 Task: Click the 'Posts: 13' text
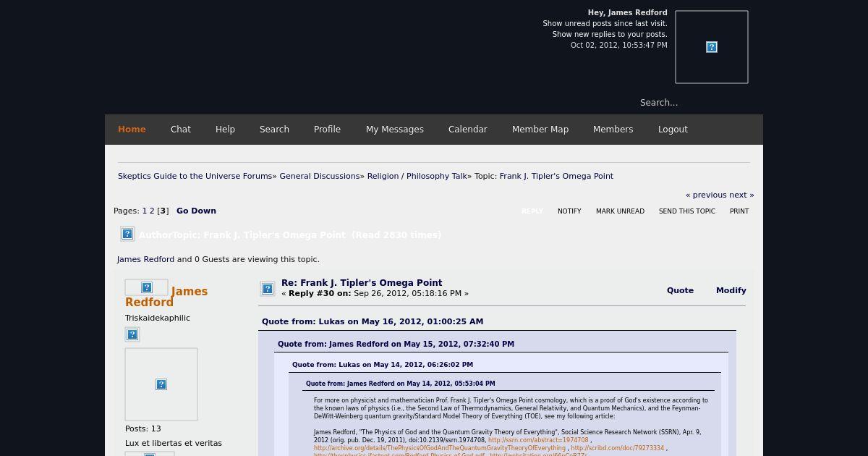pos(143,429)
